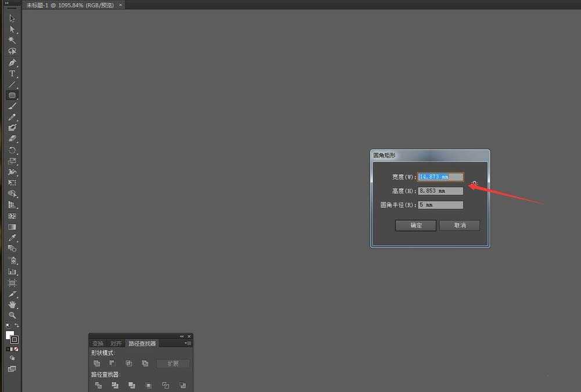Toggle constrain width and height proportions
This screenshot has height=392, width=581.
tap(475, 184)
